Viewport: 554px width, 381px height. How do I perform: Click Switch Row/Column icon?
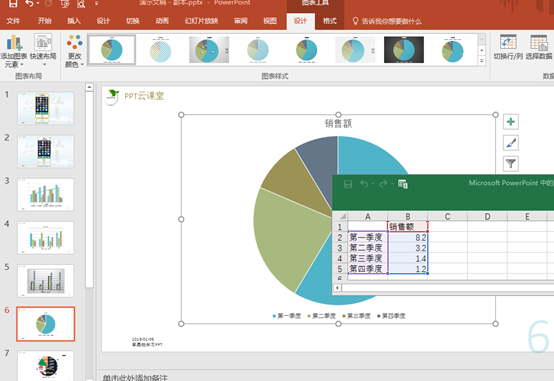[x=508, y=42]
